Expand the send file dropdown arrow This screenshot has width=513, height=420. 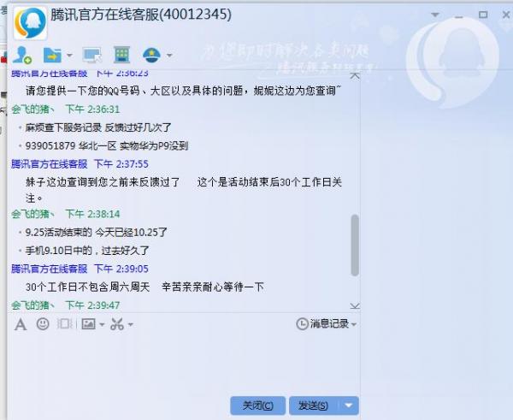click(69, 56)
